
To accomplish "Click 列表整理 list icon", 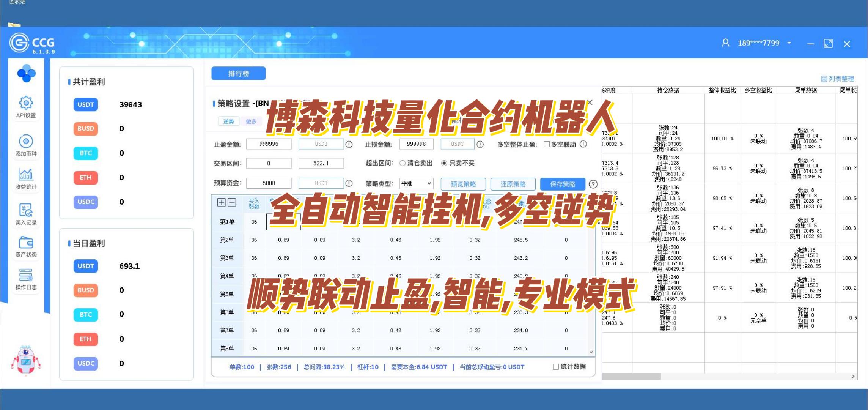I will (x=824, y=79).
